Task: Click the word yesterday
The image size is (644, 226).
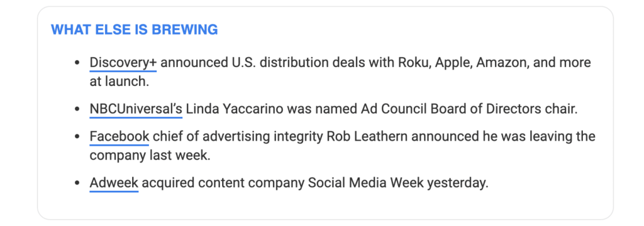Action: click(458, 183)
